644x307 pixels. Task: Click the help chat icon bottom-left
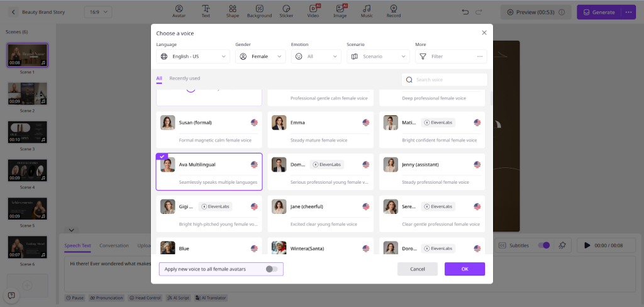[x=11, y=296]
